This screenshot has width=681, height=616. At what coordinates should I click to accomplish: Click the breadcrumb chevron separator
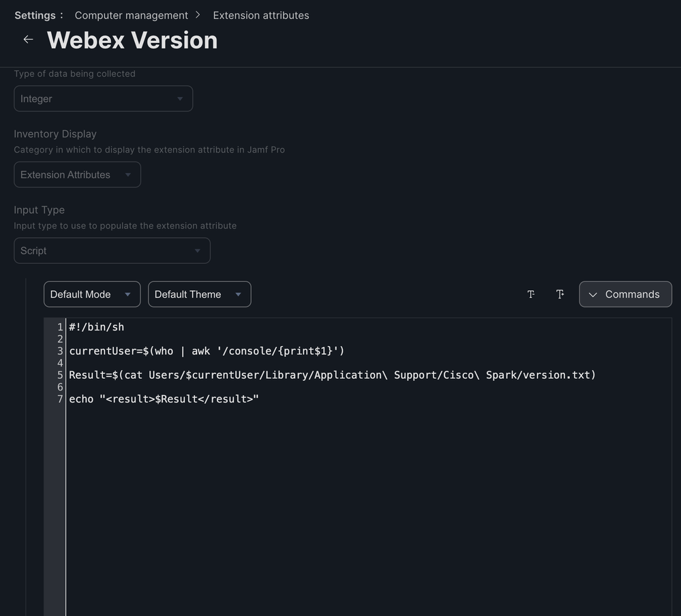coord(198,15)
